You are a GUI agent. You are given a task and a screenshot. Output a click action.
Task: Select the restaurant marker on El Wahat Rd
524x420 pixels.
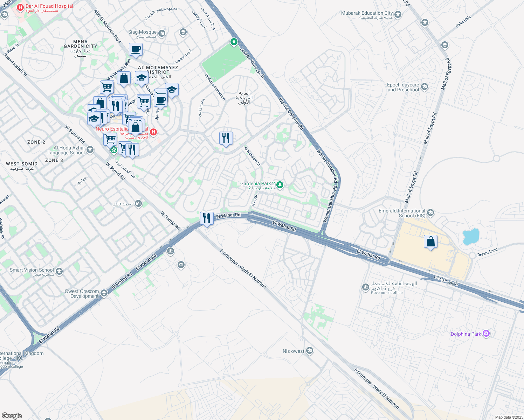tap(207, 219)
